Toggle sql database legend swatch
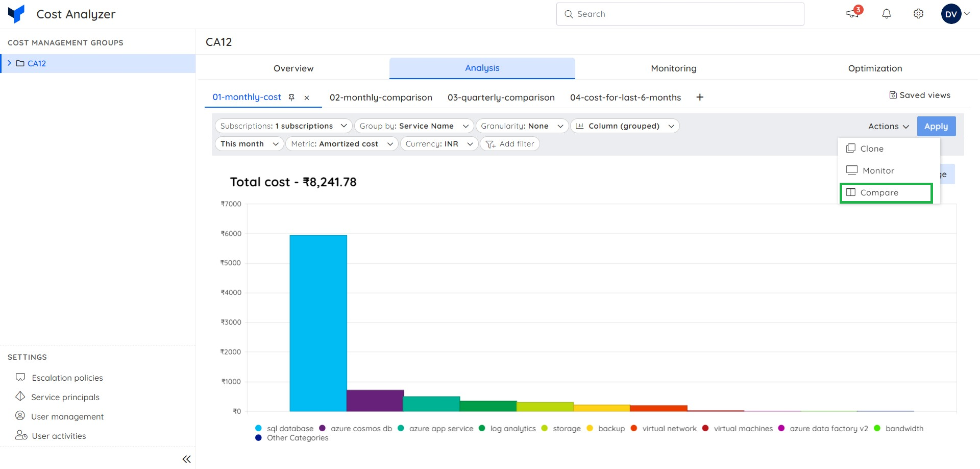 [258, 428]
